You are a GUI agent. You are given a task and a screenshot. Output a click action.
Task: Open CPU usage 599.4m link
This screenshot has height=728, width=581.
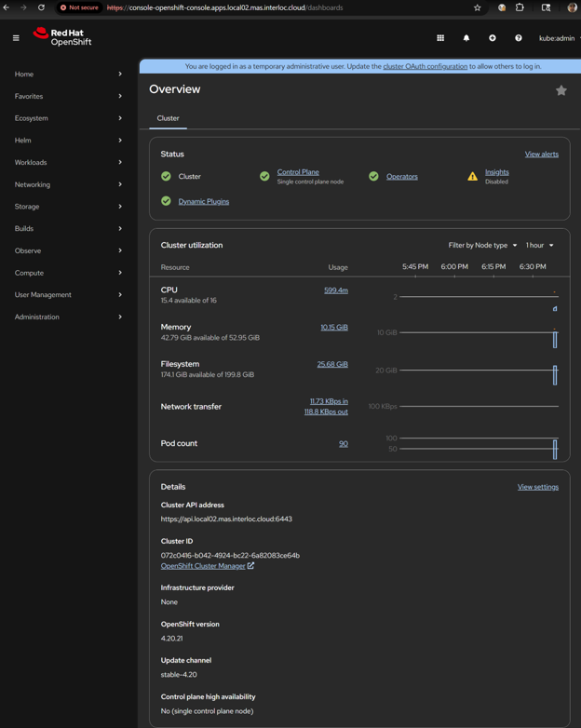click(336, 290)
